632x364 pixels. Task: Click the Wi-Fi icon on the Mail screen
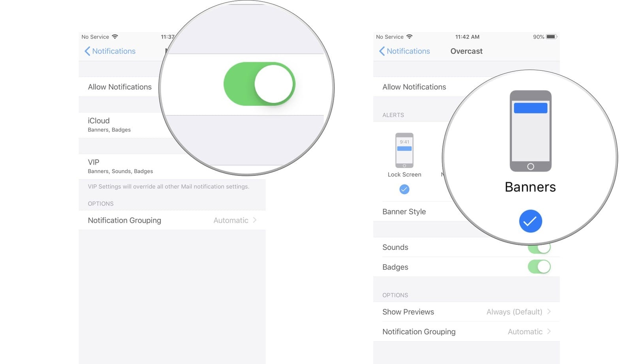click(x=115, y=37)
